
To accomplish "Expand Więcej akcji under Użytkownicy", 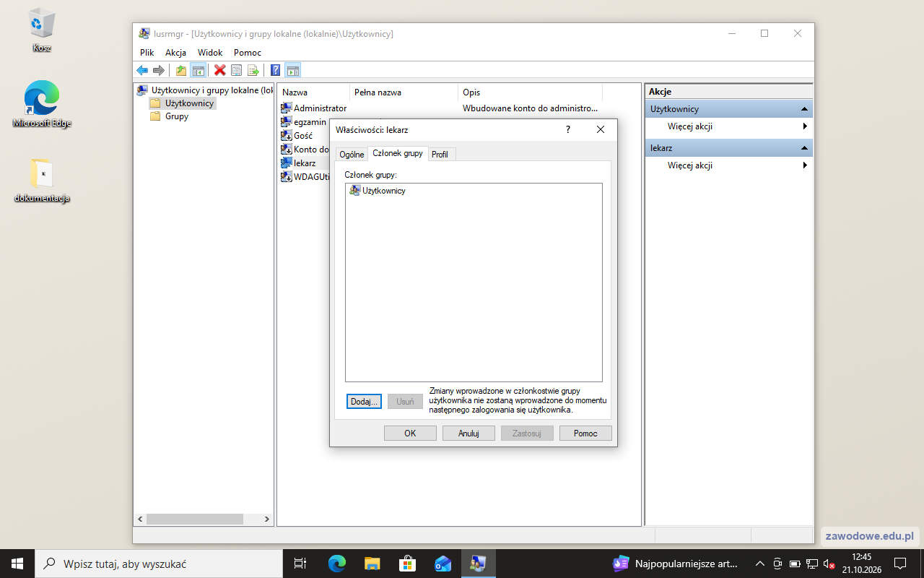I will click(728, 126).
